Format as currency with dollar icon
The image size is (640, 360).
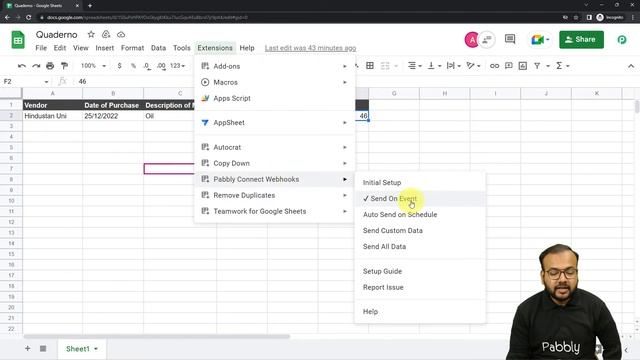(119, 66)
